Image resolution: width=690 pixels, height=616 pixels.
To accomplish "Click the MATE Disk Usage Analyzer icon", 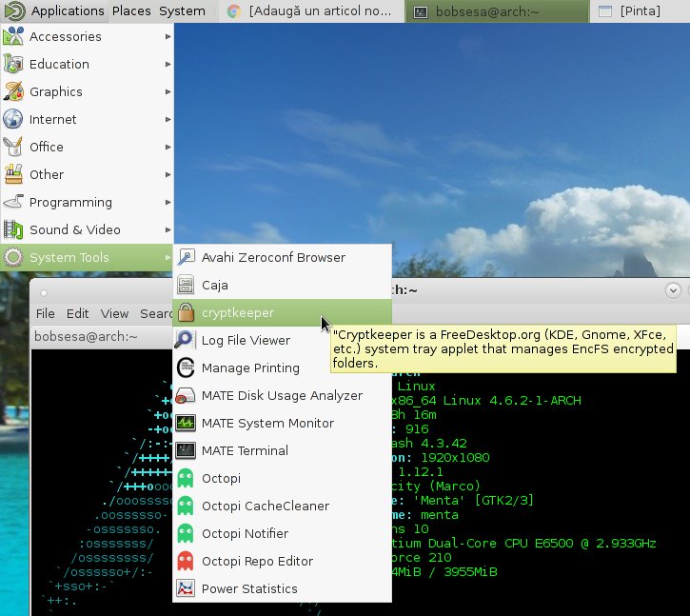I will (x=186, y=395).
